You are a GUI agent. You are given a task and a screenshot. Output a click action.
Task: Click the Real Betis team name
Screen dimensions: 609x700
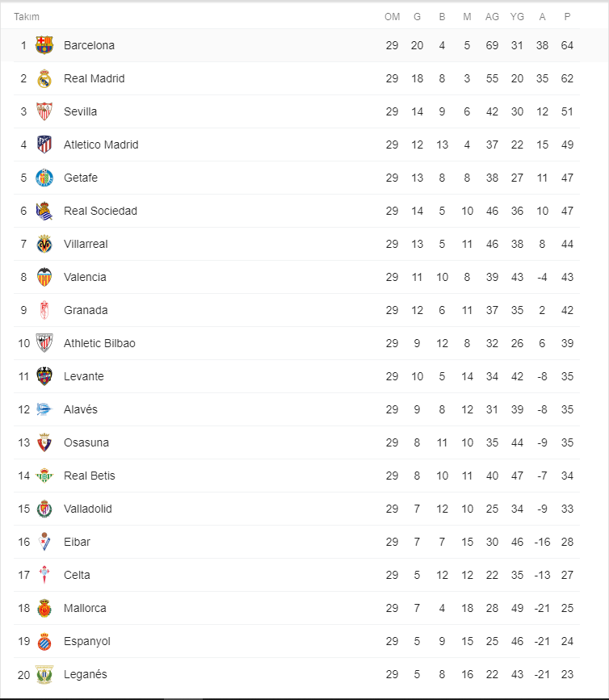coord(89,476)
